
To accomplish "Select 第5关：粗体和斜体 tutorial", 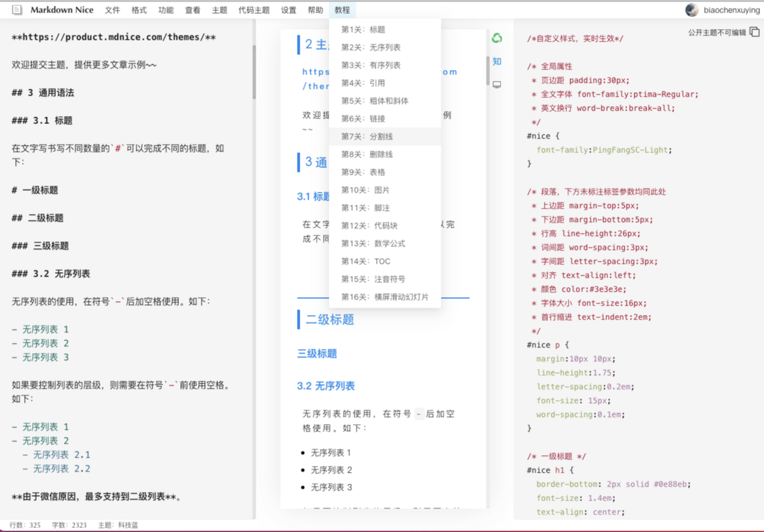I will pos(385,101).
